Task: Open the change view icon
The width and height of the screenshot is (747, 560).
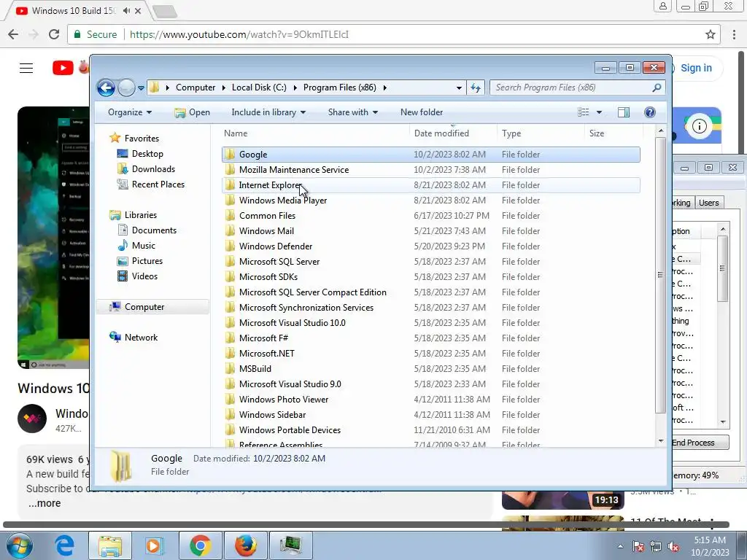Action: tap(583, 112)
